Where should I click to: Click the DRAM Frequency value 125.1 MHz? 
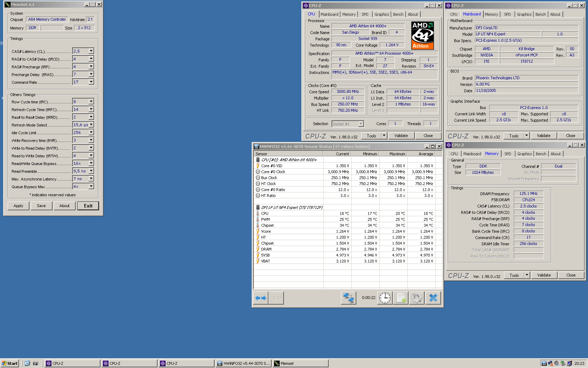point(528,193)
